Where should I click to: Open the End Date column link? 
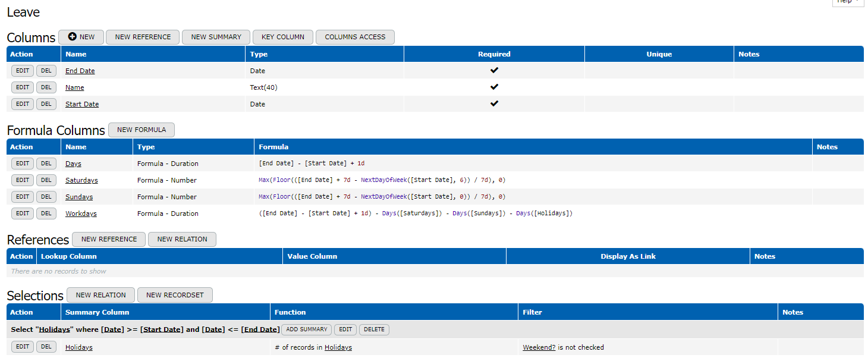(80, 71)
